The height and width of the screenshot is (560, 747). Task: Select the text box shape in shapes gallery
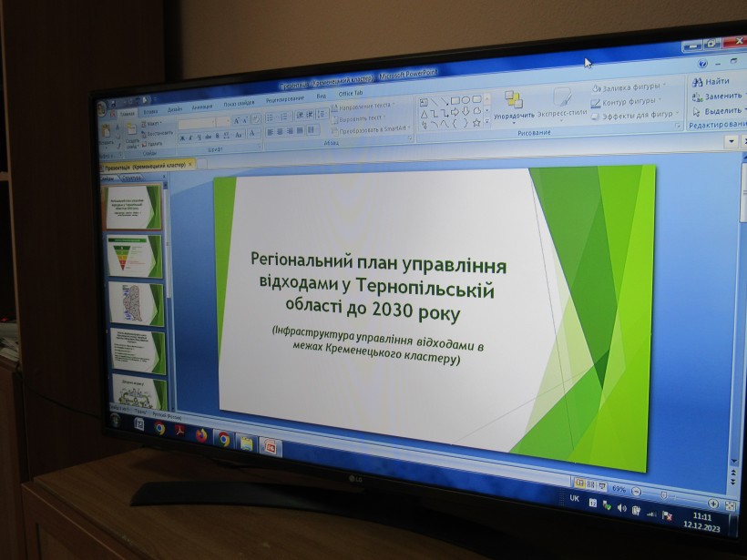tap(424, 102)
